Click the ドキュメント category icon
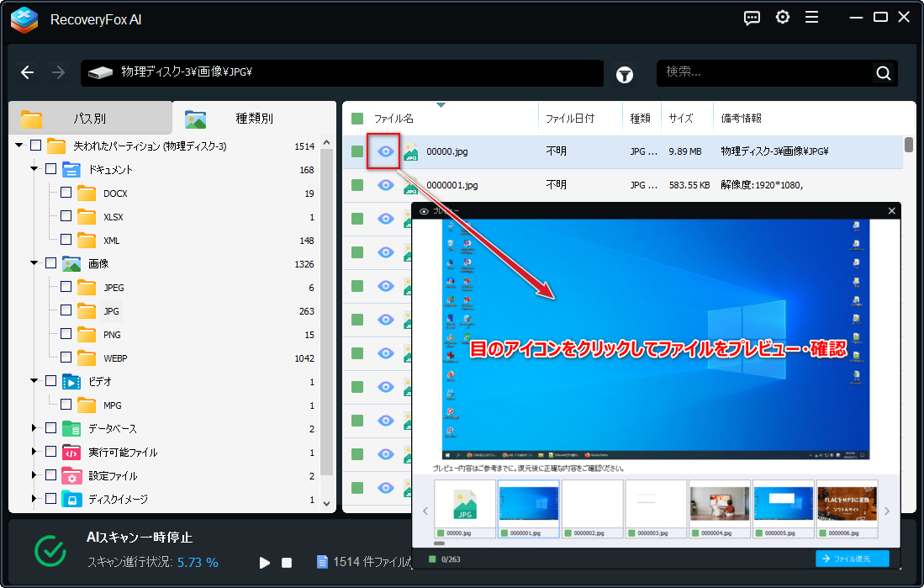924x588 pixels. coord(71,170)
